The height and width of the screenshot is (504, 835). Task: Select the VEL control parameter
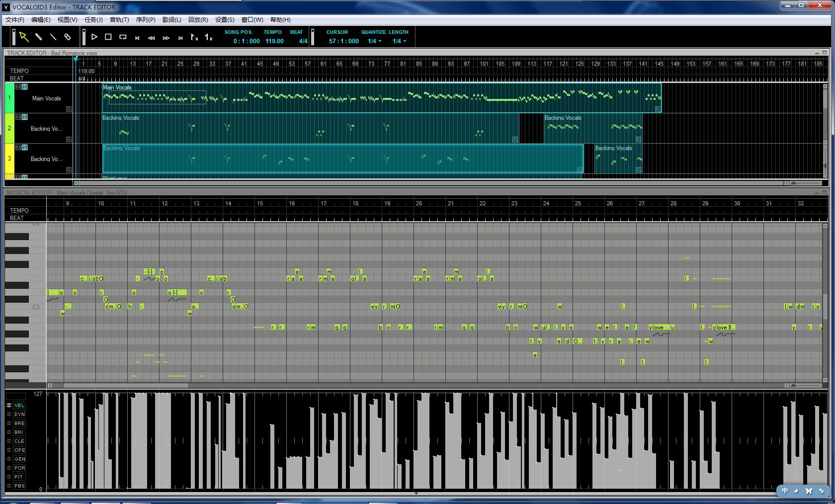(x=19, y=405)
